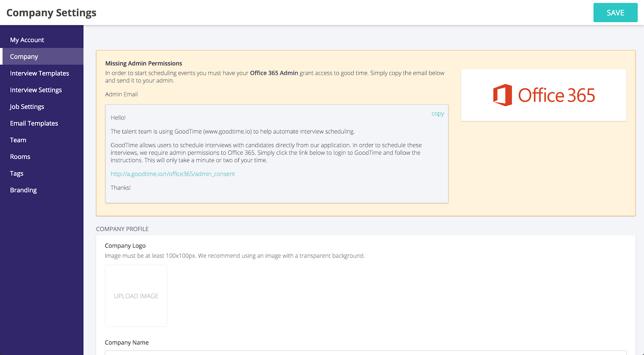Image resolution: width=644 pixels, height=355 pixels.
Task: Switch to the Team section
Action: coord(18,140)
